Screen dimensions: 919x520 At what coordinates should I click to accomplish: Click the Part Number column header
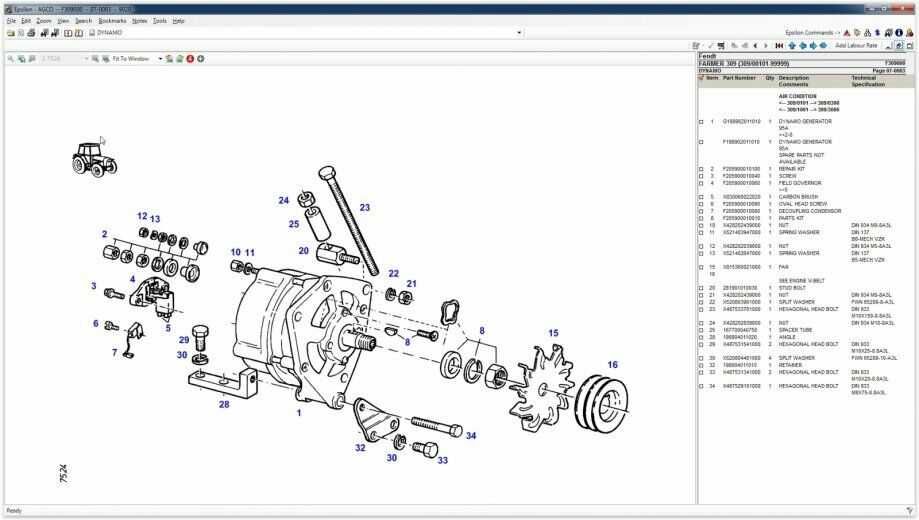(x=739, y=78)
